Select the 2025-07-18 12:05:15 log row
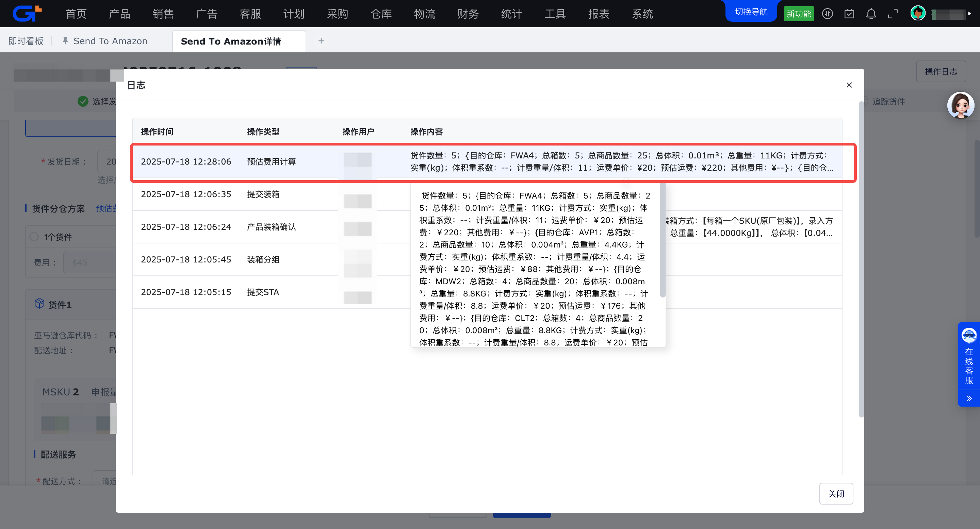The height and width of the screenshot is (529, 980). pos(487,292)
